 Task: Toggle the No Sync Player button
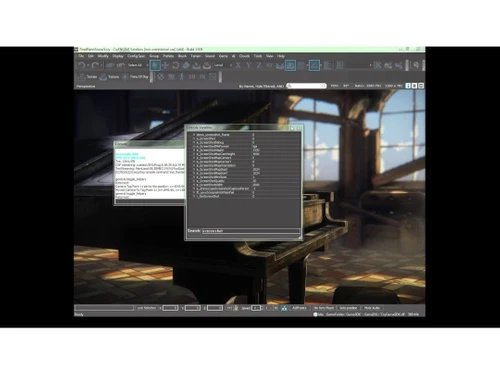324,308
